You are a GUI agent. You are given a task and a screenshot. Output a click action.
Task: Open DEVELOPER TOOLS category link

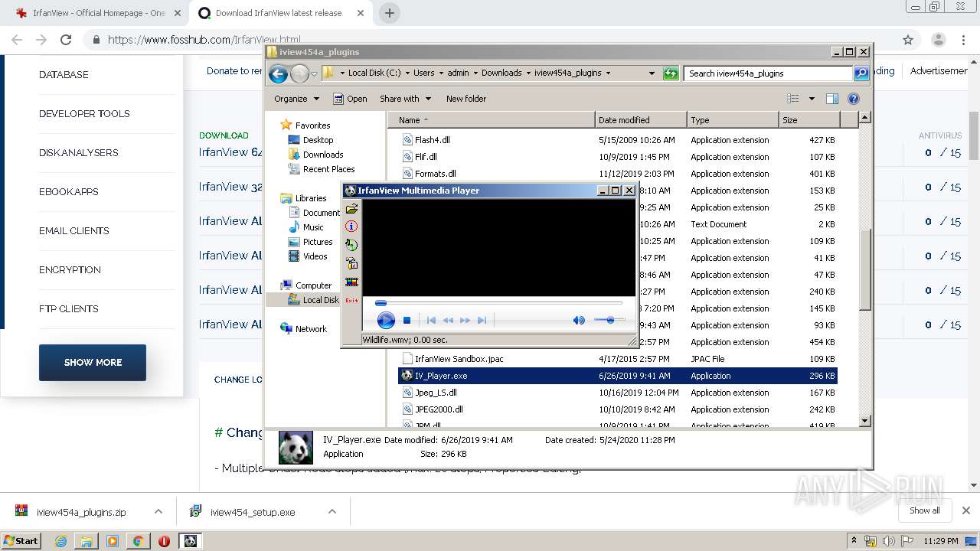pyautogui.click(x=84, y=113)
